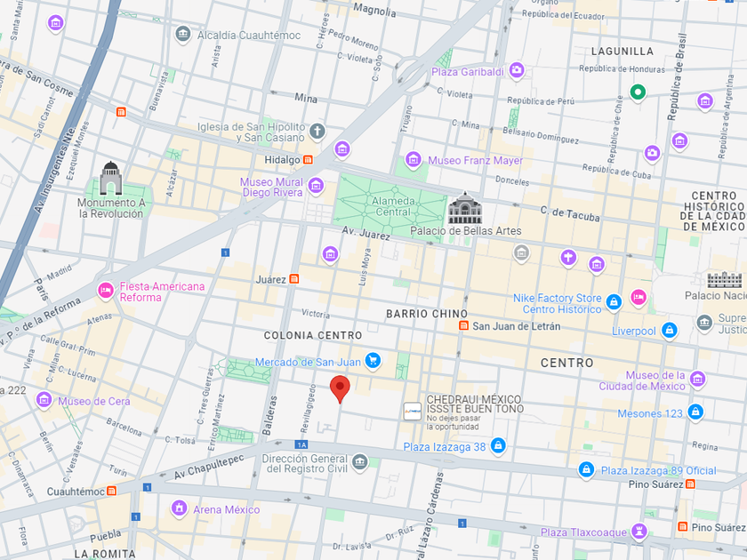Screen dimensions: 747x560
Task: Click the purple museum icon near Hidalgo station
Action: [x=342, y=149]
